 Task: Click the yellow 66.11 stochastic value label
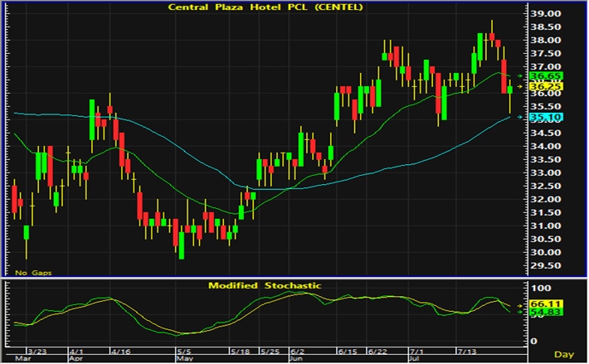click(x=545, y=304)
